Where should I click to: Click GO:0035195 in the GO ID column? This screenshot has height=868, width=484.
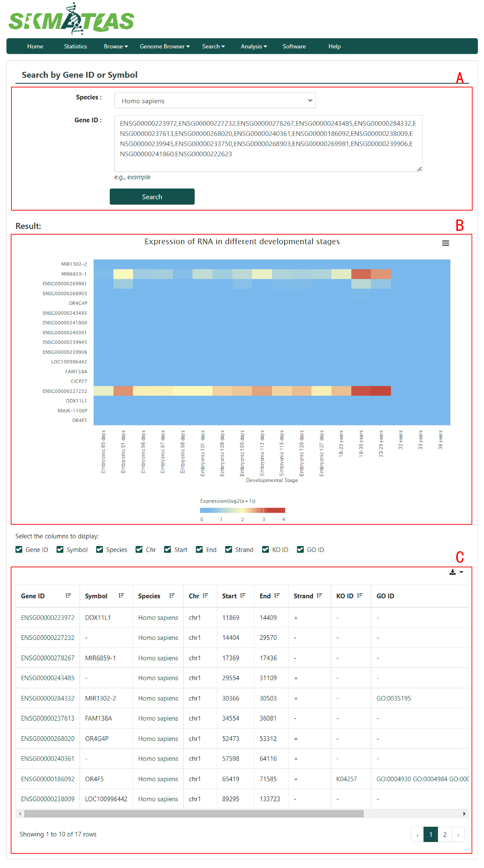393,698
